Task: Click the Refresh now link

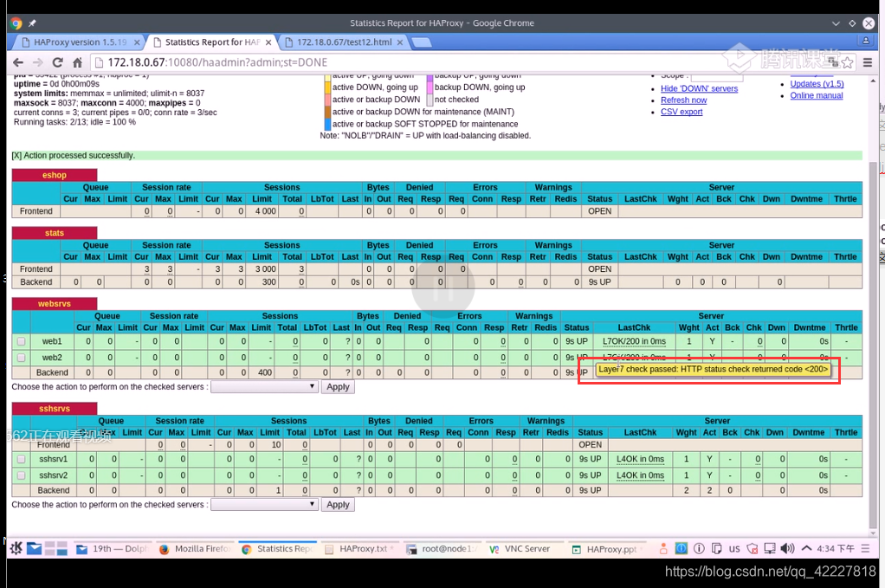Action: pyautogui.click(x=683, y=100)
